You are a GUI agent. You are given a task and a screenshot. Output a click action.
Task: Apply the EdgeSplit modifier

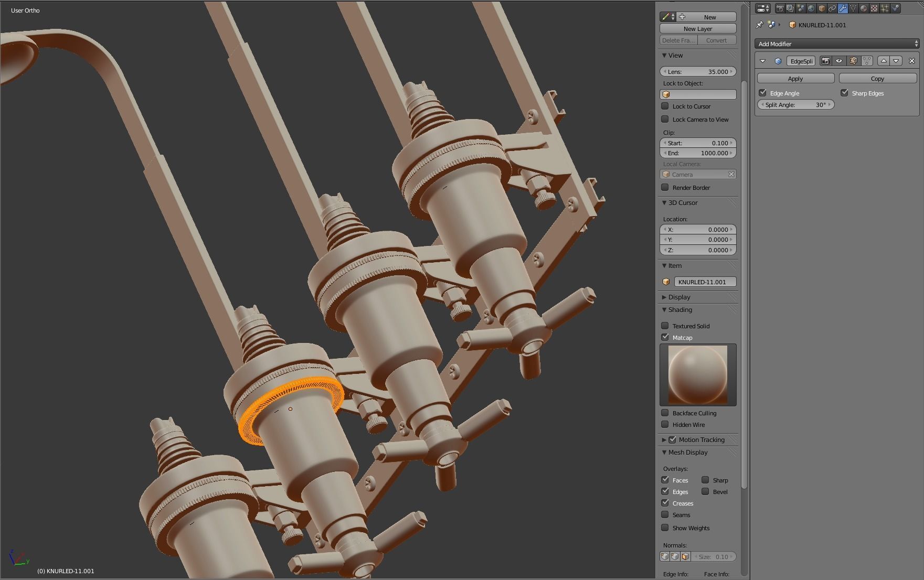795,78
